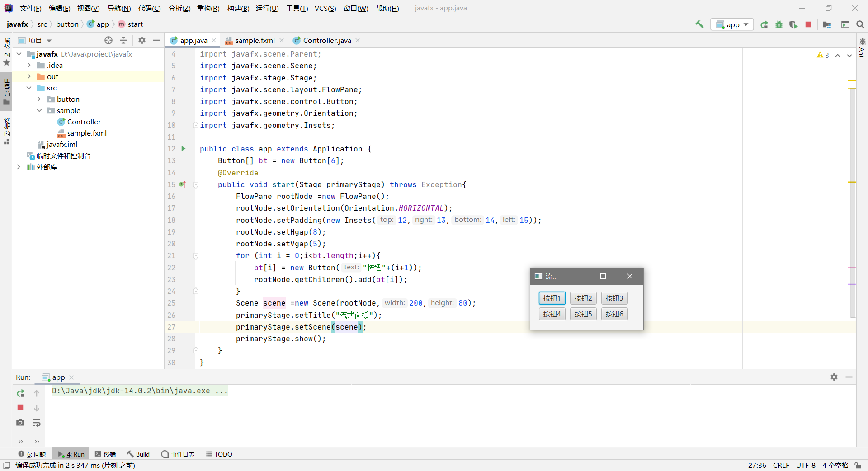Image resolution: width=868 pixels, height=471 pixels.
Task: Select the Debug icon in the toolbar
Action: [x=779, y=24]
